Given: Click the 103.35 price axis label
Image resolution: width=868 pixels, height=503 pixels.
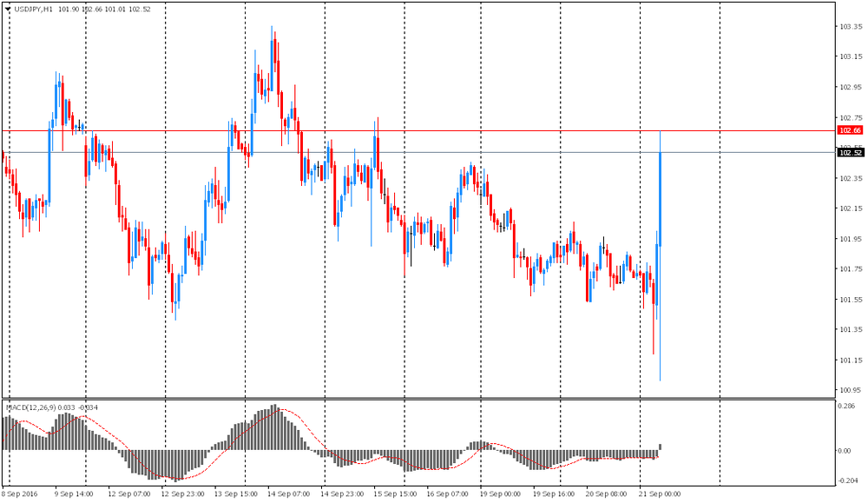Looking at the screenshot, I should (851, 27).
